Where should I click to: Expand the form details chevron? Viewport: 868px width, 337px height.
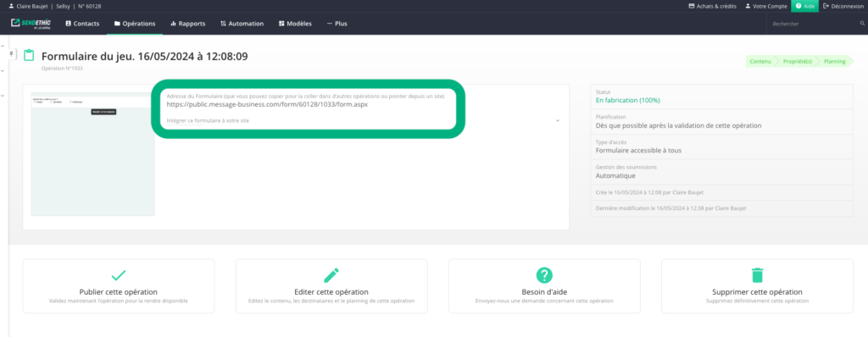tap(558, 120)
